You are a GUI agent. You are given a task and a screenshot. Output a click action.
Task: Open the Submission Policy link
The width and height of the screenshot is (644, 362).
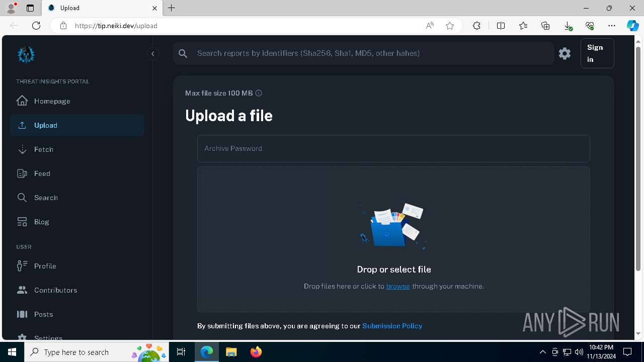point(392,326)
